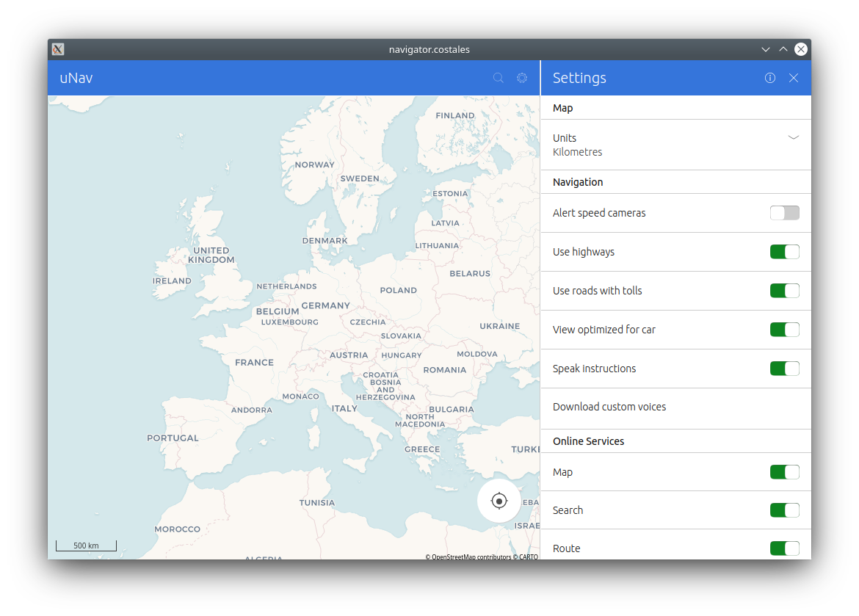Close the Settings panel with X icon
859x616 pixels.
[793, 78]
